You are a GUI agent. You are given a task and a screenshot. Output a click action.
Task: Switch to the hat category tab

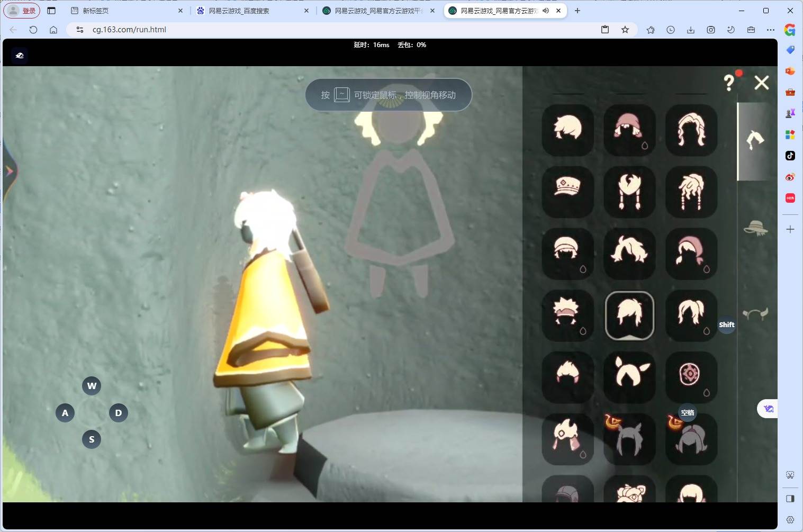coord(755,228)
